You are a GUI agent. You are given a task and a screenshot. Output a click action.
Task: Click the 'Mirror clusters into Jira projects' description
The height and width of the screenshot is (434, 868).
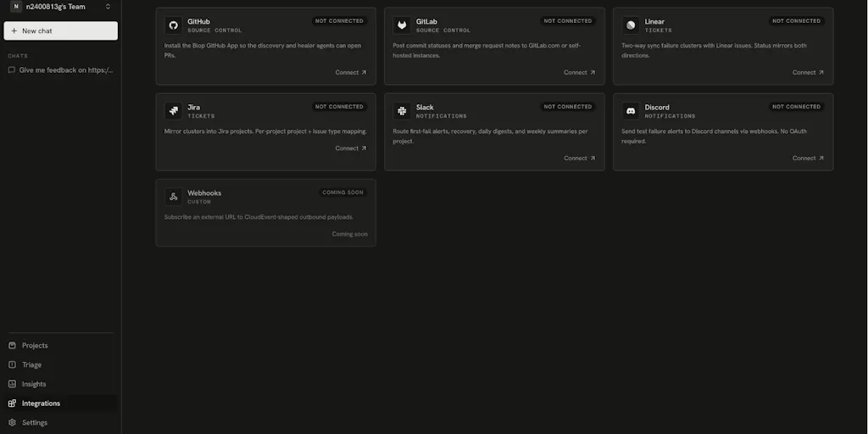point(265,131)
